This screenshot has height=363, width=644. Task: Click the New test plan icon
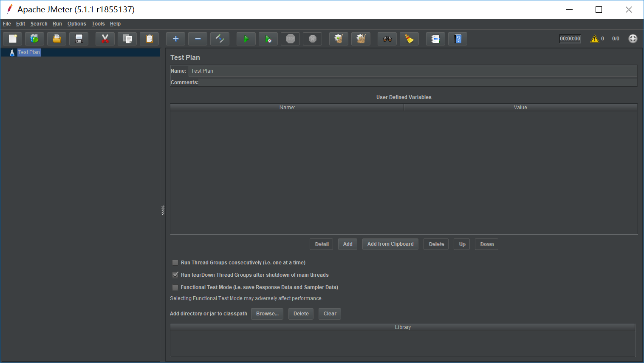pos(13,39)
